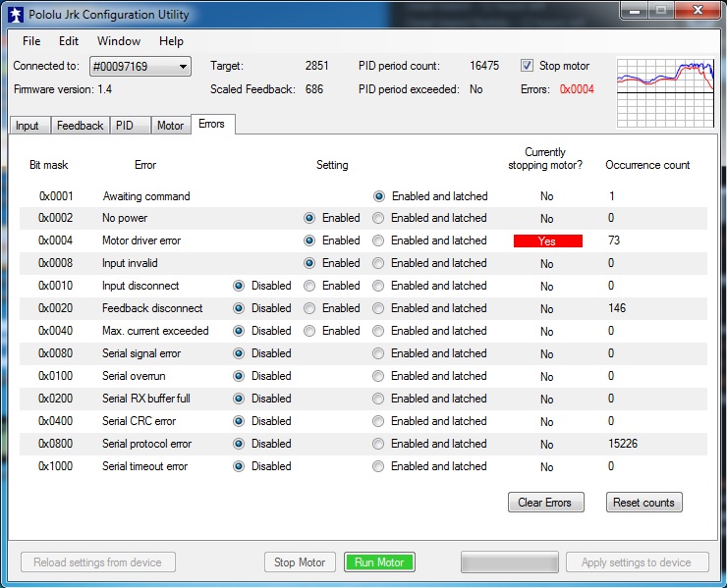
Task: Open the Window menu
Action: [x=119, y=41]
